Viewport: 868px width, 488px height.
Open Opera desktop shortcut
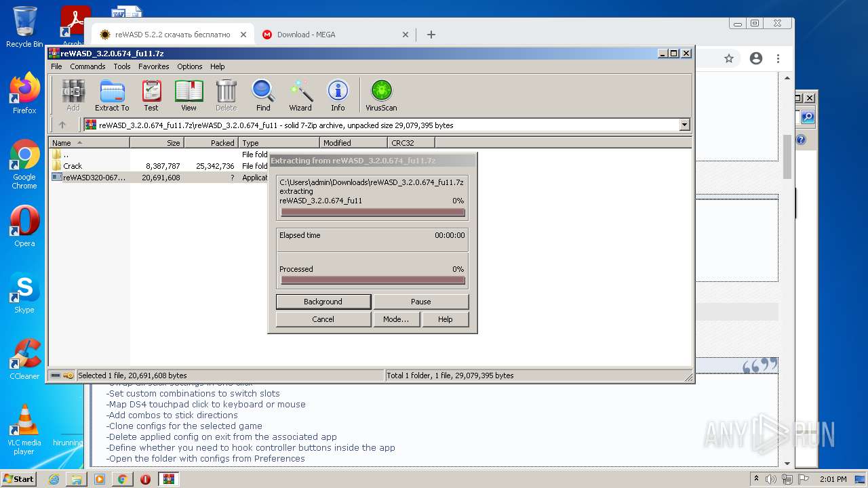(x=24, y=226)
